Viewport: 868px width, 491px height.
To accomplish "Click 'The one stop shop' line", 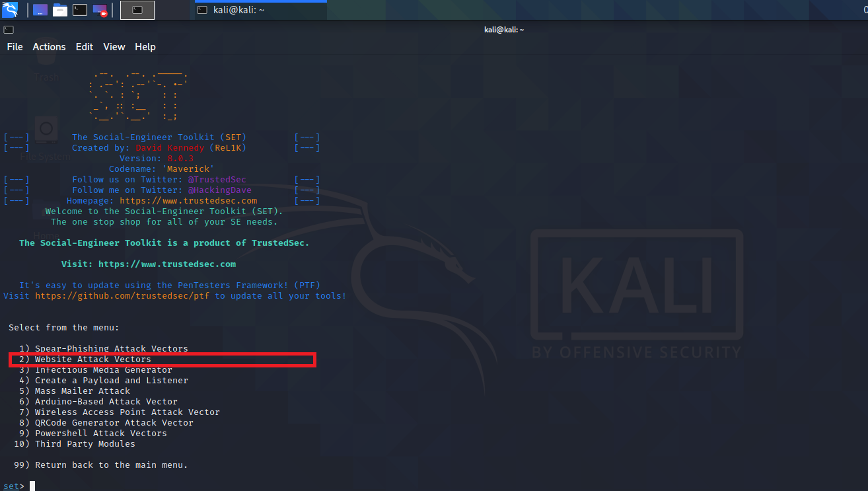I will [164, 222].
